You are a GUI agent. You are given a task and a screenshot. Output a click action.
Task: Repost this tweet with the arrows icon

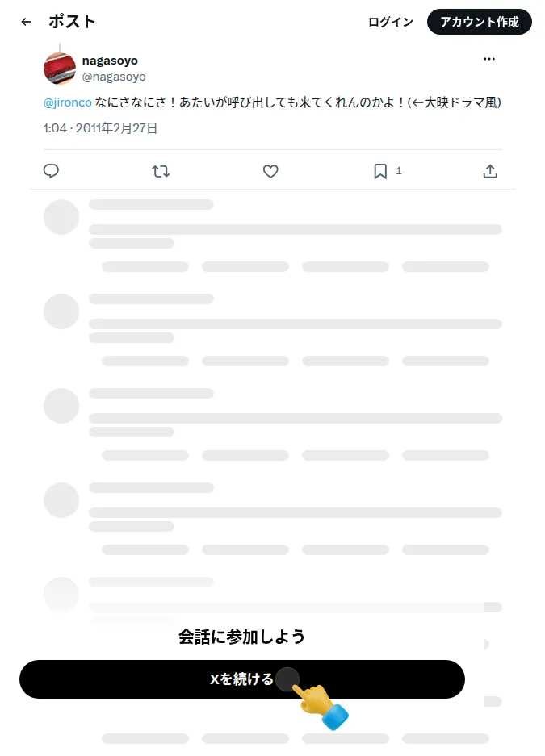pos(161,171)
